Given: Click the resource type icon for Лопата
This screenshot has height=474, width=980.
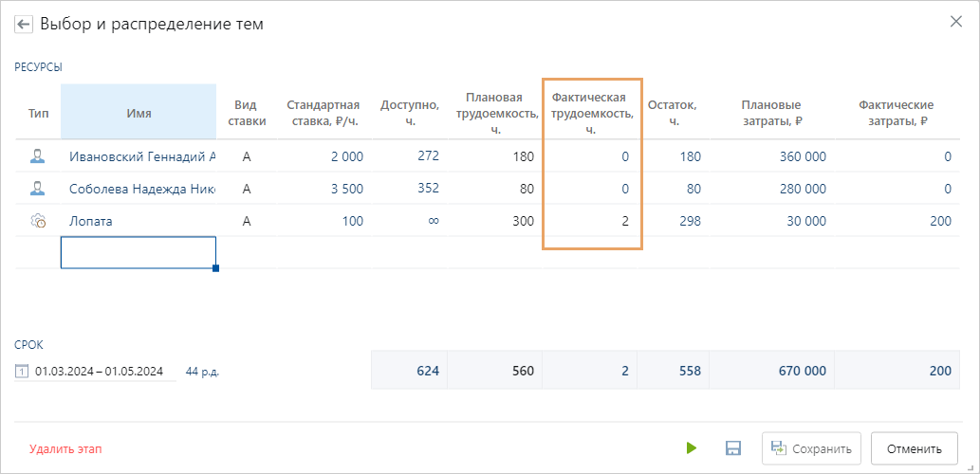Looking at the screenshot, I should (38, 221).
